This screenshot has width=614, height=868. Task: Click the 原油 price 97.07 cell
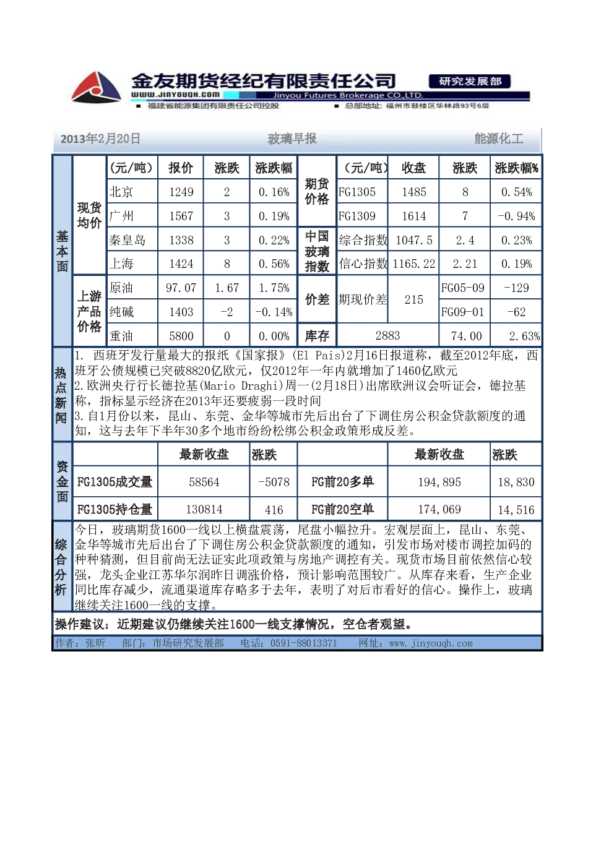pos(181,288)
